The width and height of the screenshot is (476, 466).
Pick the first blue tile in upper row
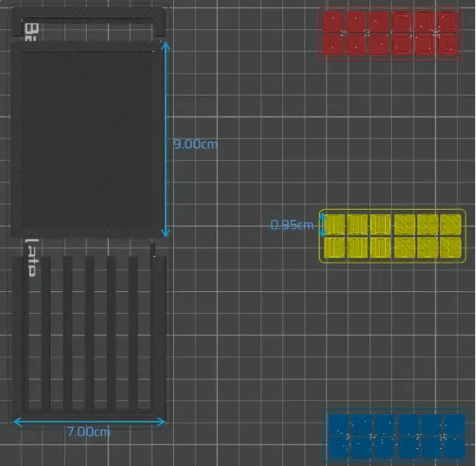point(338,424)
